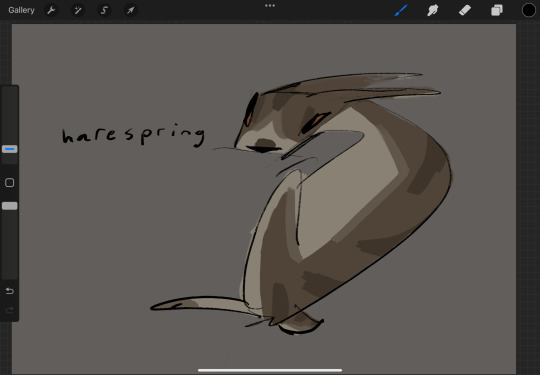The image size is (540, 375).
Task: Click the handwritten harespring text on canvas
Action: click(134, 135)
